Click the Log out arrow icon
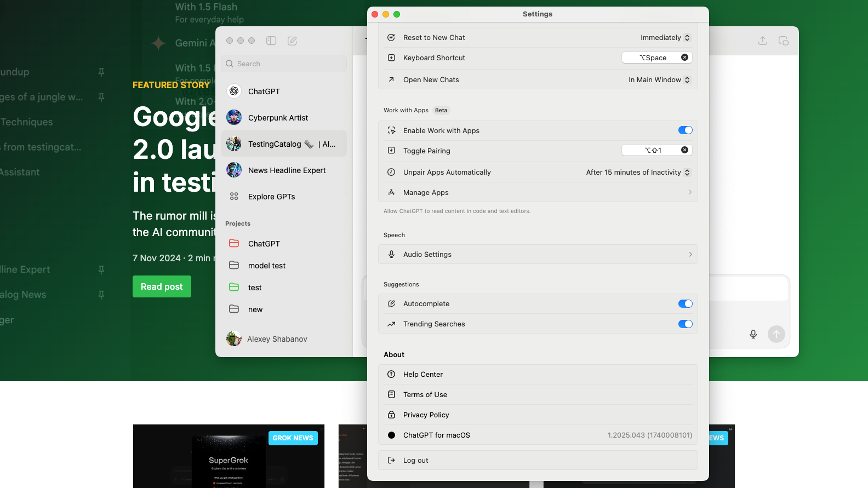The height and width of the screenshot is (488, 868). [x=391, y=461]
